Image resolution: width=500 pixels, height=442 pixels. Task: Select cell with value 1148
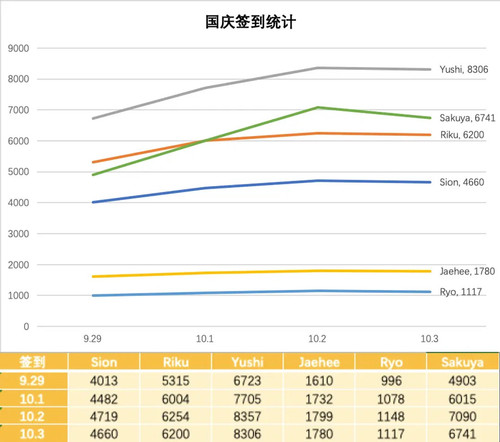coord(391,416)
